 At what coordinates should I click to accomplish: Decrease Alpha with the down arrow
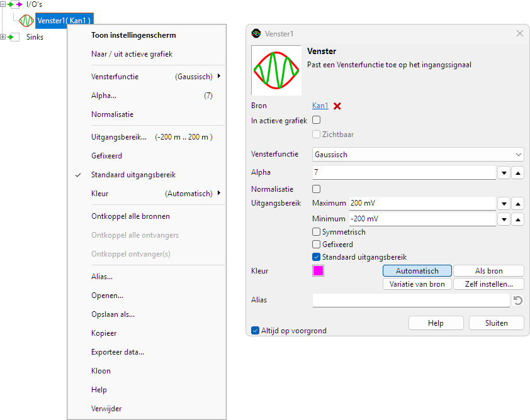point(504,173)
